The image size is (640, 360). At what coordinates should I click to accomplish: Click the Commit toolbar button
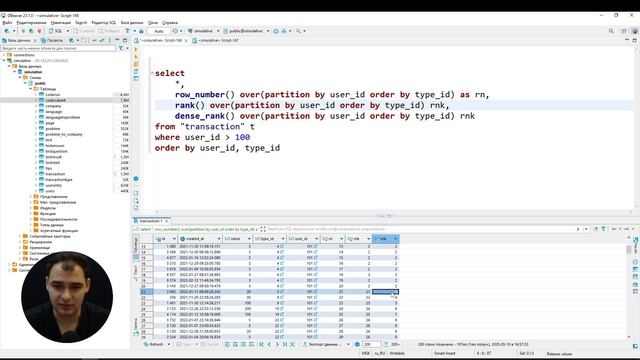(x=84, y=31)
